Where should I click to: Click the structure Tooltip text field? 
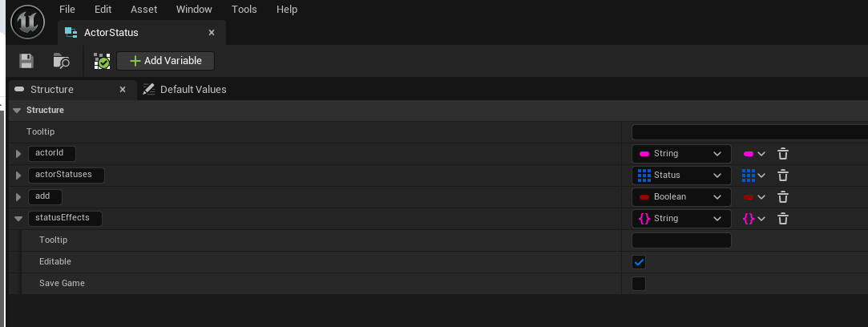749,132
